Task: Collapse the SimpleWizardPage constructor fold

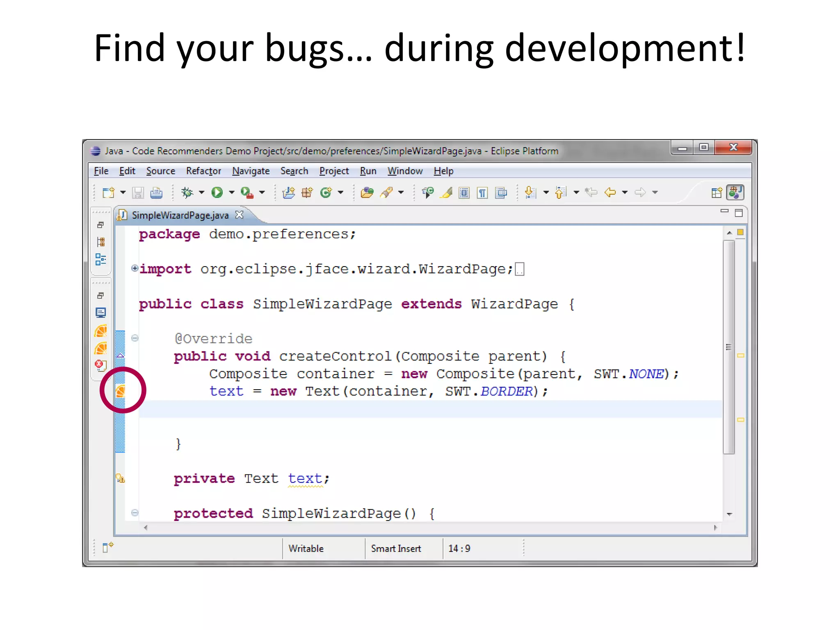Action: (x=135, y=513)
